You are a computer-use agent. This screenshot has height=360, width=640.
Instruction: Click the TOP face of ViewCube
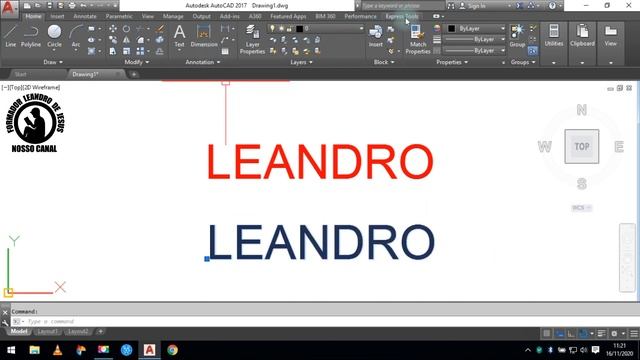point(582,147)
